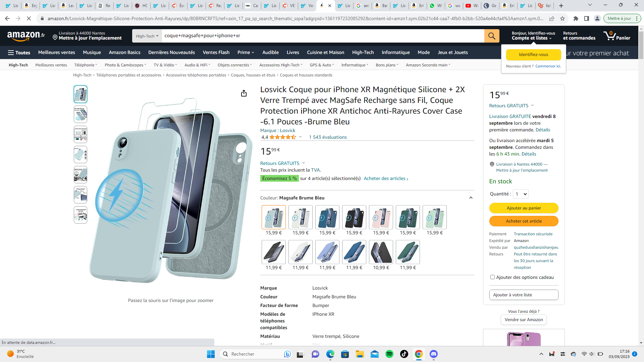Open the Chrome side panel icon
The image size is (644, 362).
point(587,18)
